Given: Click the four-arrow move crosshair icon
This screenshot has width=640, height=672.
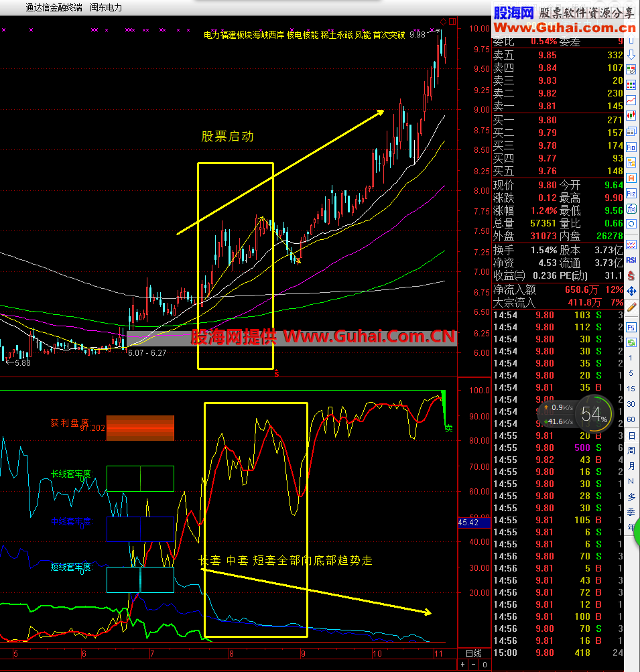Looking at the screenshot, I should pos(631,291).
